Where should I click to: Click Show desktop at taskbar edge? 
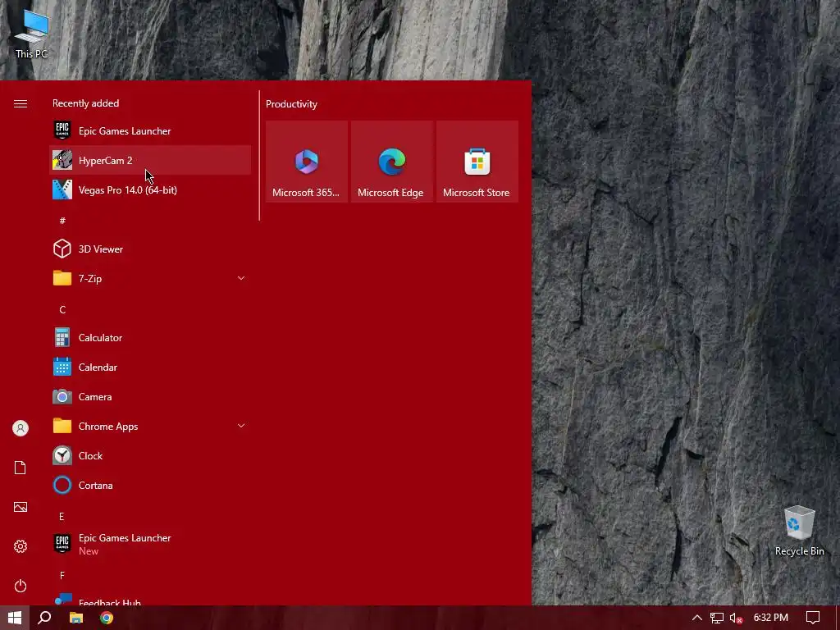838,618
